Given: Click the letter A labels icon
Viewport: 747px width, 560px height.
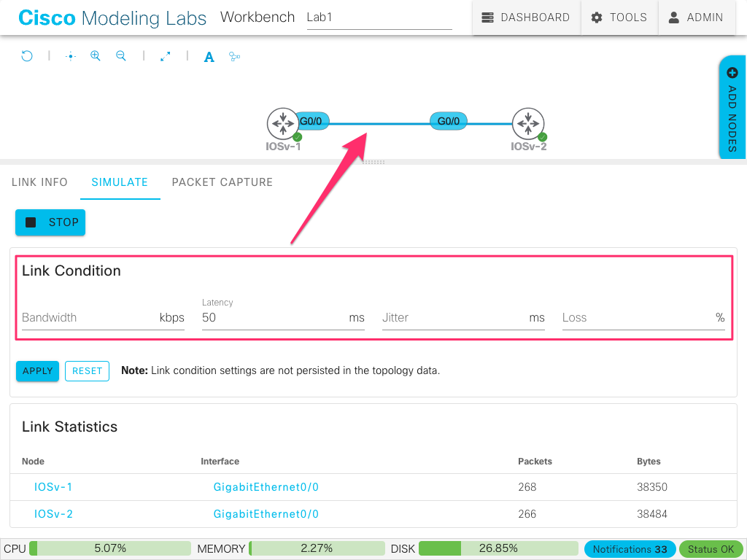Looking at the screenshot, I should point(209,57).
